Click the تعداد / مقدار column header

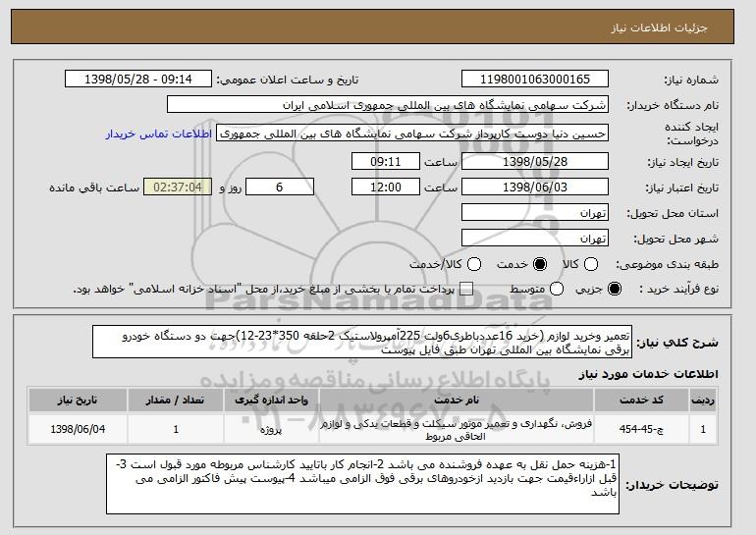(176, 401)
